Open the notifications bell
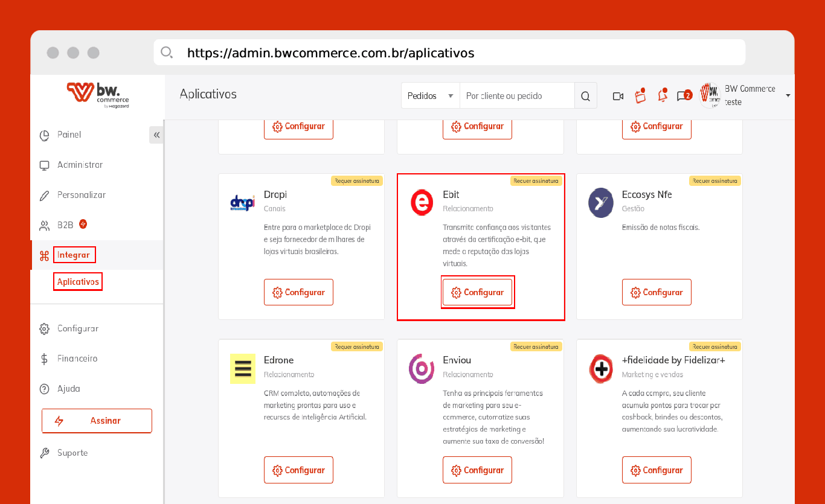Image resolution: width=825 pixels, height=504 pixels. (x=663, y=95)
